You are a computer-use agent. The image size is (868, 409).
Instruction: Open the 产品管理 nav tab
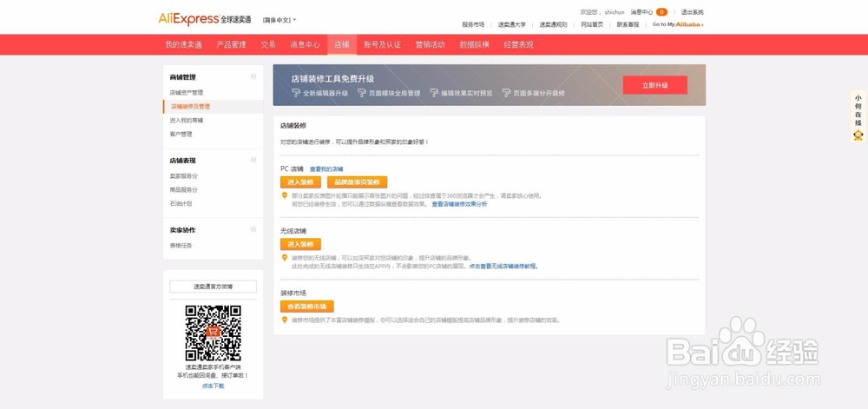231,45
